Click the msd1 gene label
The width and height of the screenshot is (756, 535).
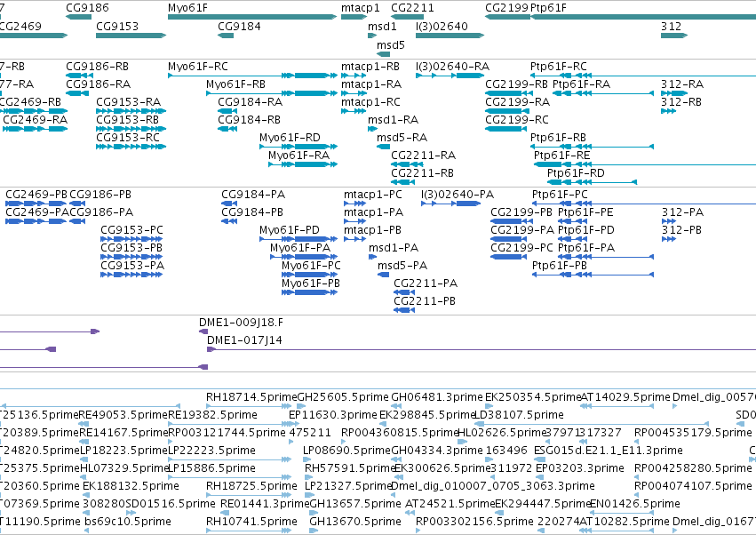click(382, 26)
